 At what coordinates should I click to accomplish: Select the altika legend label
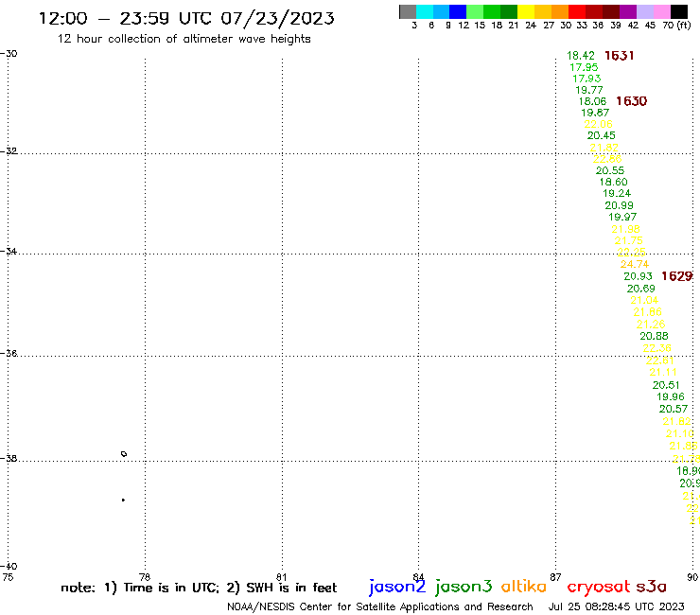(x=524, y=586)
